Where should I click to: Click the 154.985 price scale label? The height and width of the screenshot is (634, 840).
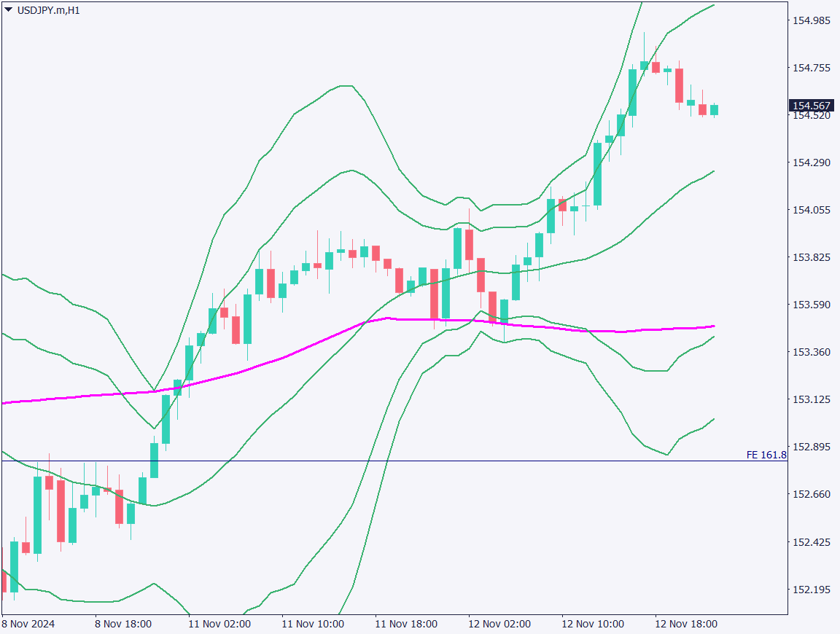pyautogui.click(x=812, y=20)
